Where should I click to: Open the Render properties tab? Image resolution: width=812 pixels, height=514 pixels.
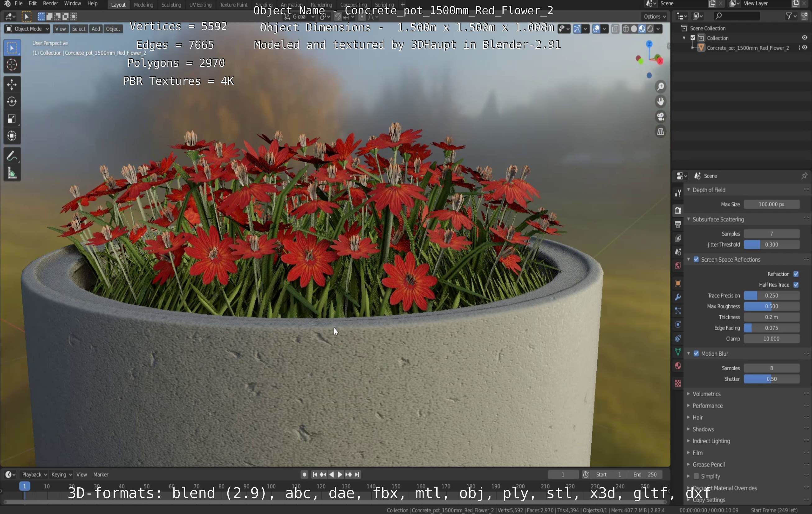678,210
